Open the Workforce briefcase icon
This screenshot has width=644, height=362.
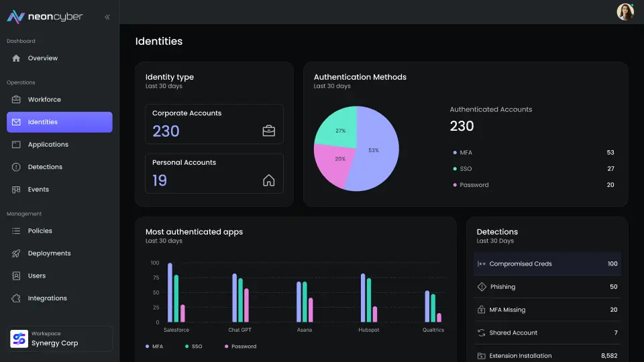click(x=16, y=100)
